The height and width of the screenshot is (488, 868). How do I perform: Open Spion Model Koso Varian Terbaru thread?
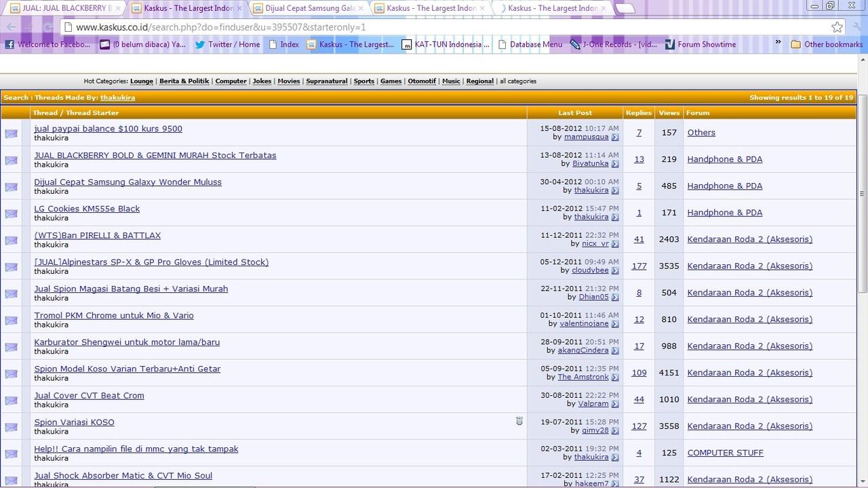point(127,369)
